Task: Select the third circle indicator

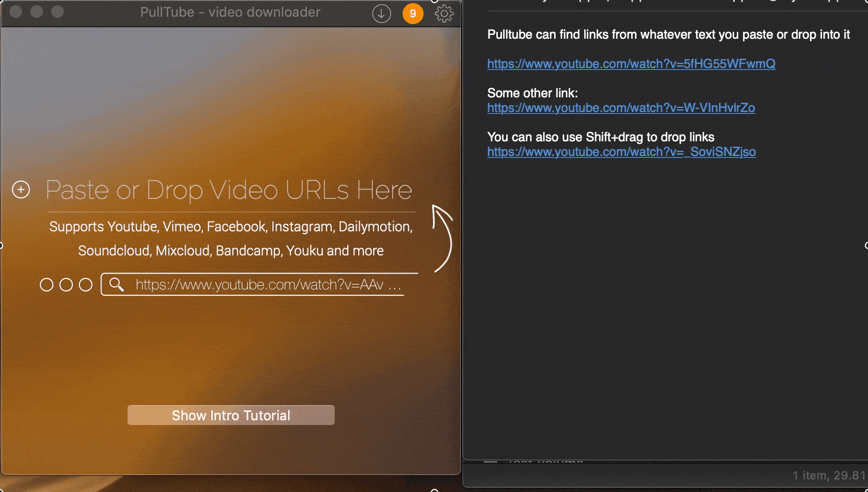Action: pos(86,285)
